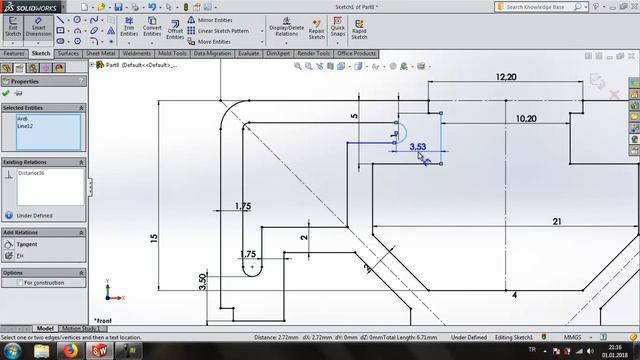Viewport: 640px width, 360px height.
Task: Open the ConfigurationManager tab
Action: click(33, 68)
